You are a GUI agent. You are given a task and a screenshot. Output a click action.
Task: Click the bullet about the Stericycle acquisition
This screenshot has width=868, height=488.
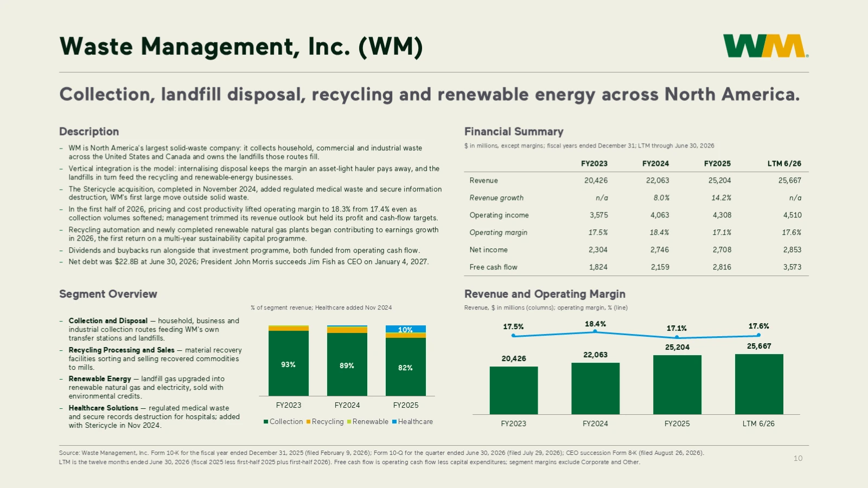coord(255,194)
